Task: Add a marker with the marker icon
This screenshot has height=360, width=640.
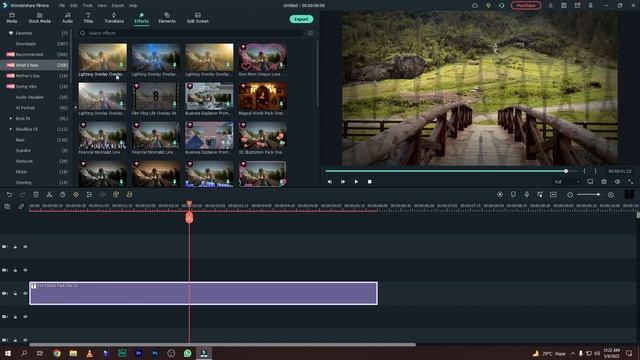Action: [513, 195]
